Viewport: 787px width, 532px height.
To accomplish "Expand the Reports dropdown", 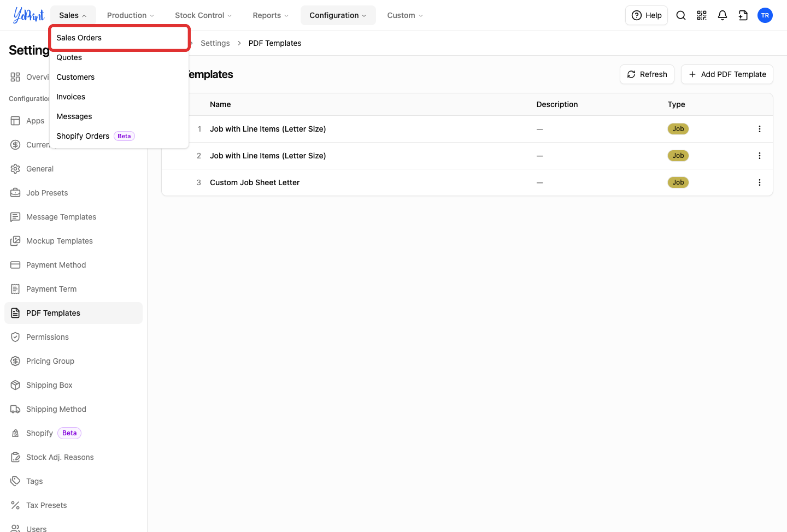I will coord(271,15).
